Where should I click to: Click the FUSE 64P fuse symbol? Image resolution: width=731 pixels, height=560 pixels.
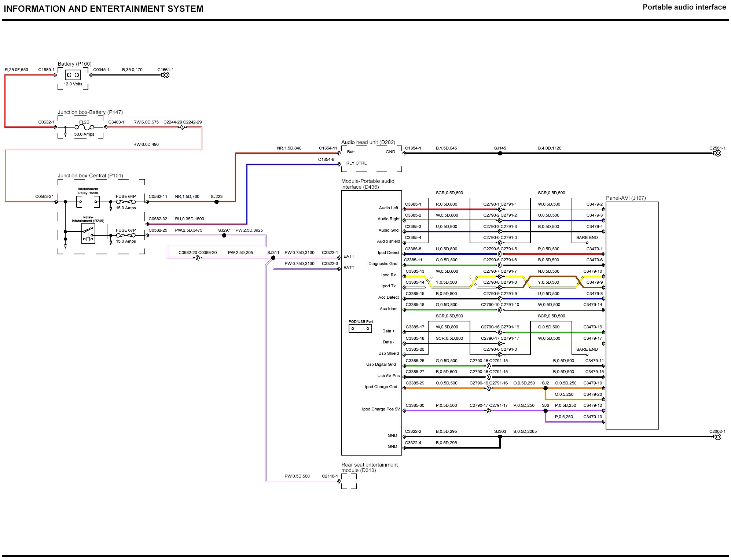(x=126, y=202)
